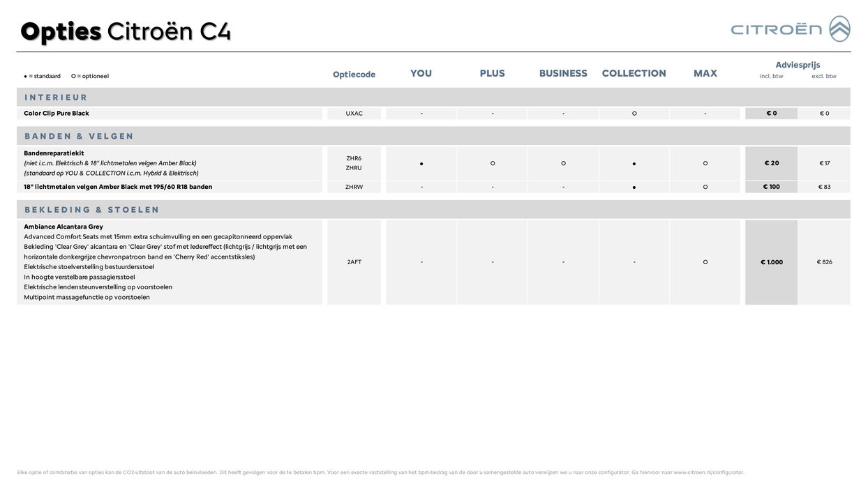
Task: Click the BEKLEDING & STOELEN section header
Action: point(91,210)
